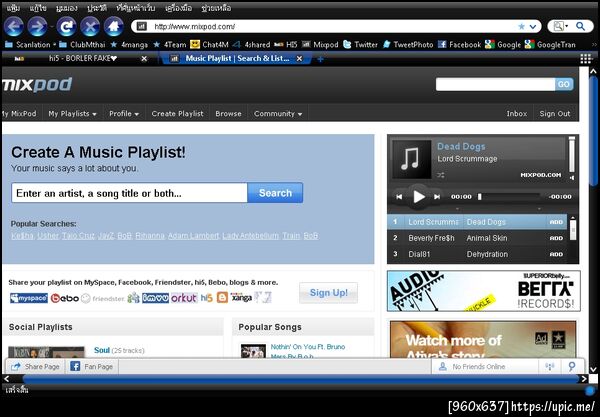The width and height of the screenshot is (600, 417).
Task: Click the player seek progress bar
Action: pos(509,197)
